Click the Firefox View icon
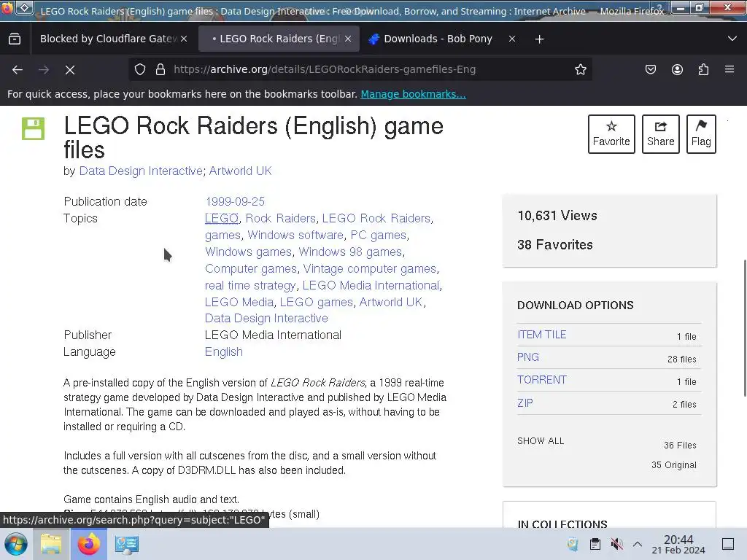Viewport: 747px width, 560px height. [15, 39]
